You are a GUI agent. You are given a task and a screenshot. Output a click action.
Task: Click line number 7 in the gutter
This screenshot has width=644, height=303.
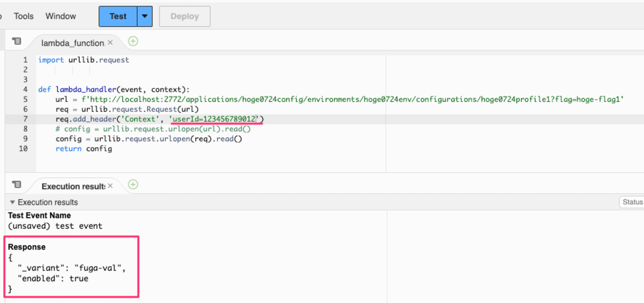coord(25,119)
